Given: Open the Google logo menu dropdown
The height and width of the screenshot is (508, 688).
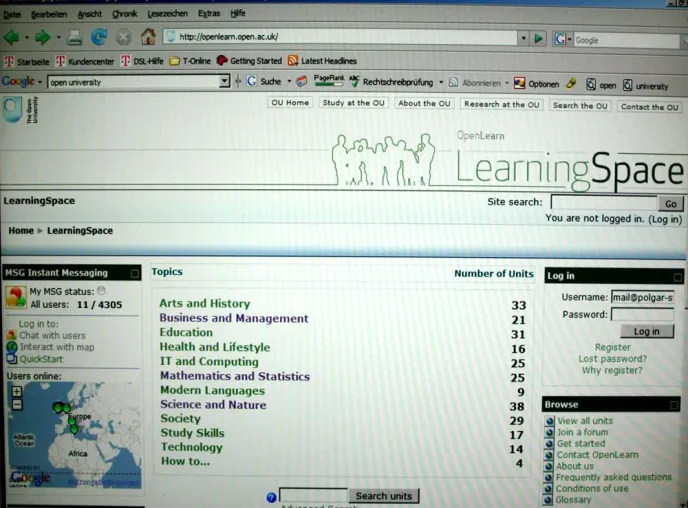Looking at the screenshot, I should coord(39,82).
